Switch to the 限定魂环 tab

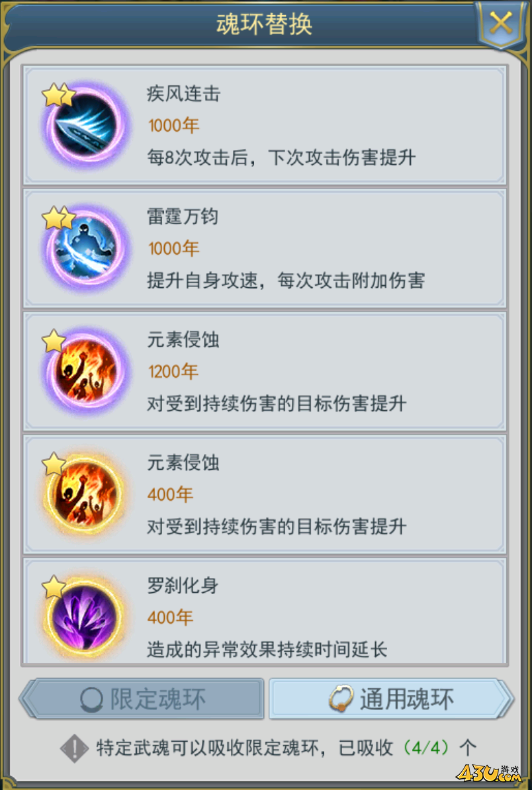[x=142, y=699]
